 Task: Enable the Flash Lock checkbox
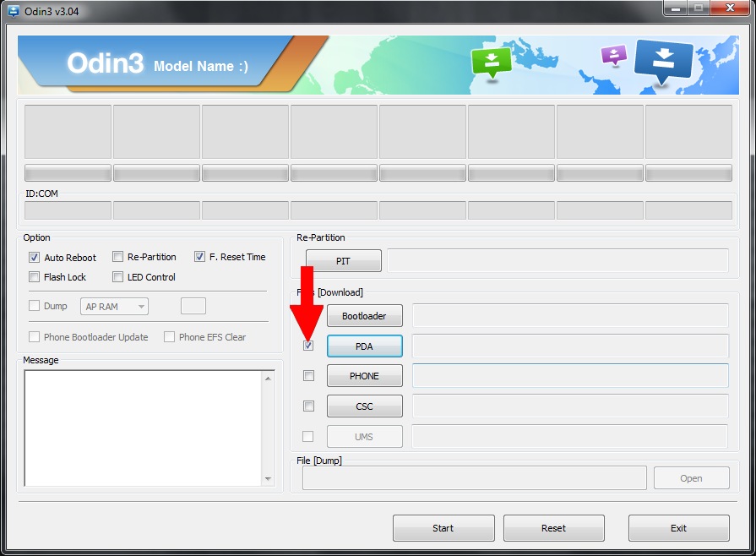coord(34,277)
